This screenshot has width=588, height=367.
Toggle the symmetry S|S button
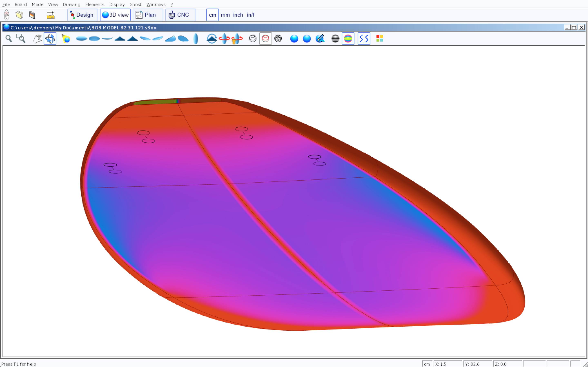coord(364,39)
